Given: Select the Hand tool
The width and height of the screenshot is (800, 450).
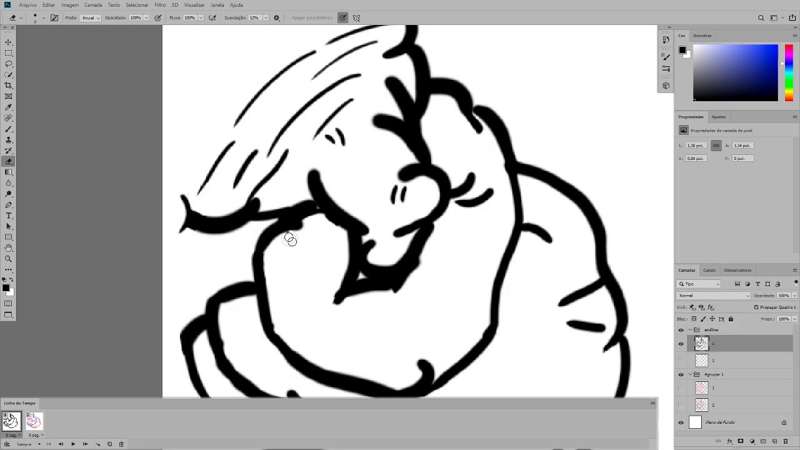Looking at the screenshot, I should [x=8, y=248].
